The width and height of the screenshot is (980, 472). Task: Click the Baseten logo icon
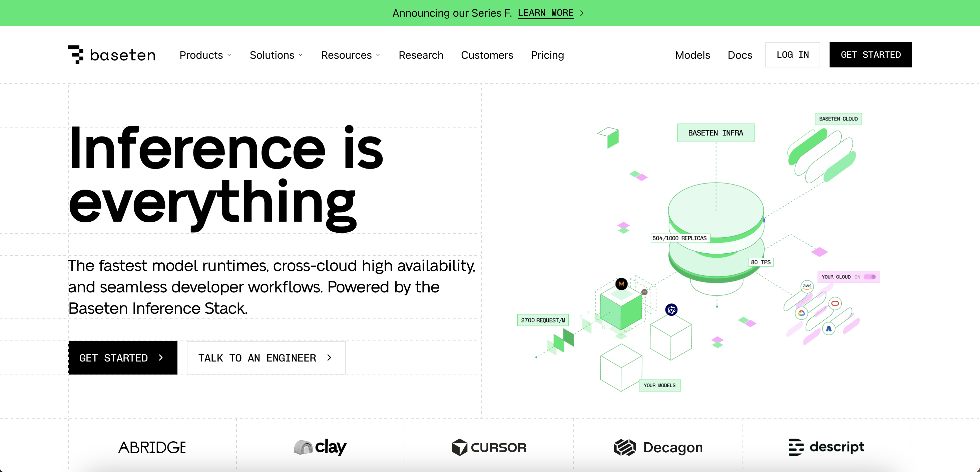point(76,55)
